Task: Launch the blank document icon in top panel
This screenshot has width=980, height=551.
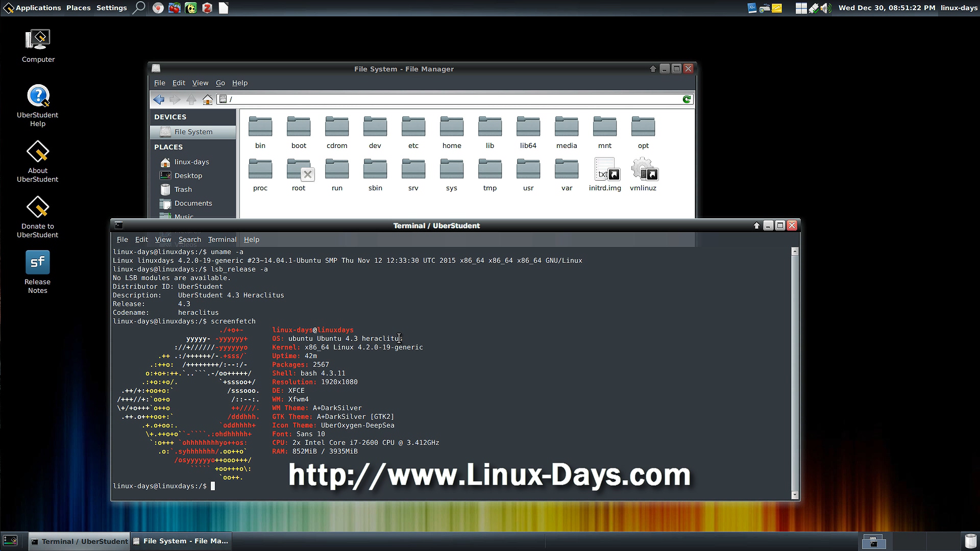Action: (x=224, y=8)
